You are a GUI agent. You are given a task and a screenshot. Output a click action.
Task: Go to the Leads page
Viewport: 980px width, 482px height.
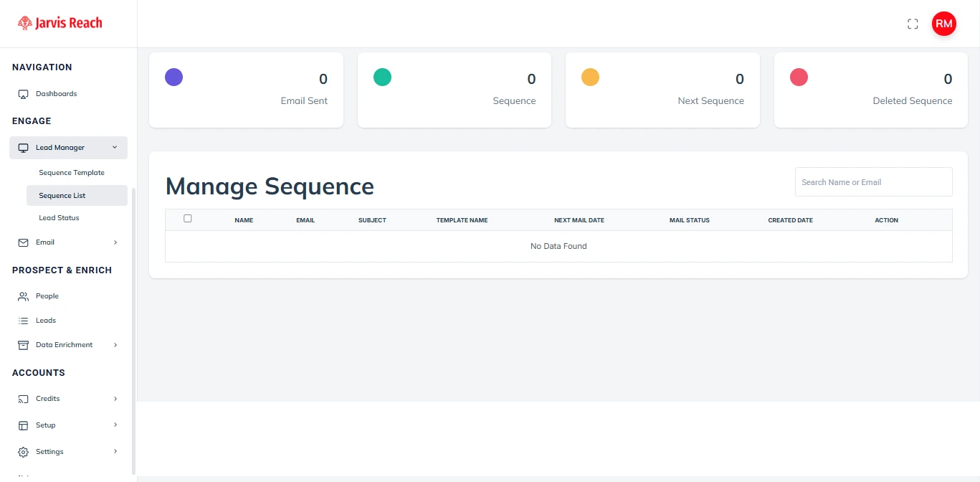click(46, 321)
